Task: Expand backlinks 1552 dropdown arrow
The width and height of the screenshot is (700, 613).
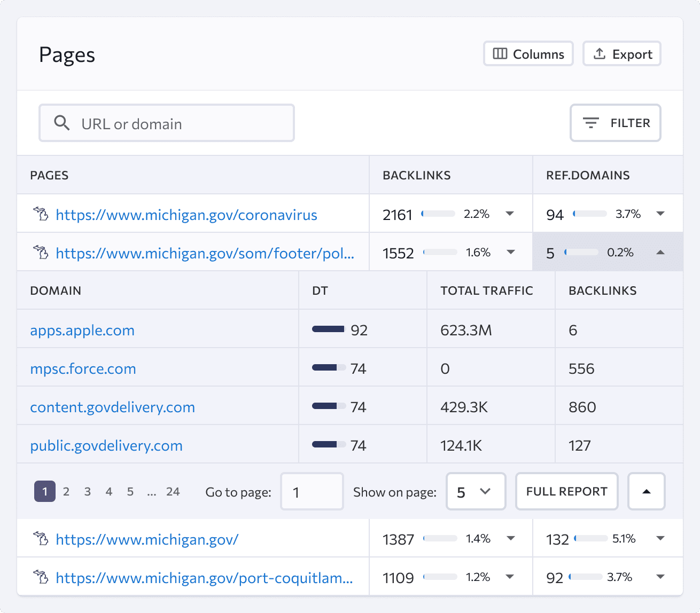Action: click(x=511, y=252)
